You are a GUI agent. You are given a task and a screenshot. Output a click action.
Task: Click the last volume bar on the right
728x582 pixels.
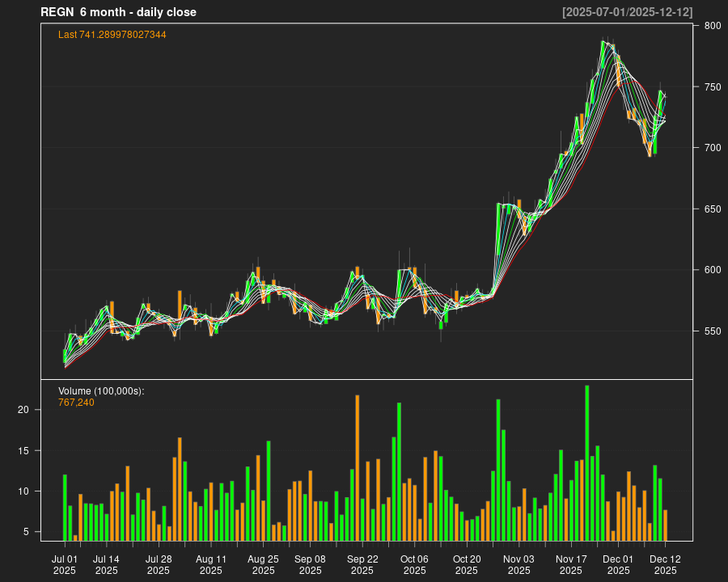(665, 525)
